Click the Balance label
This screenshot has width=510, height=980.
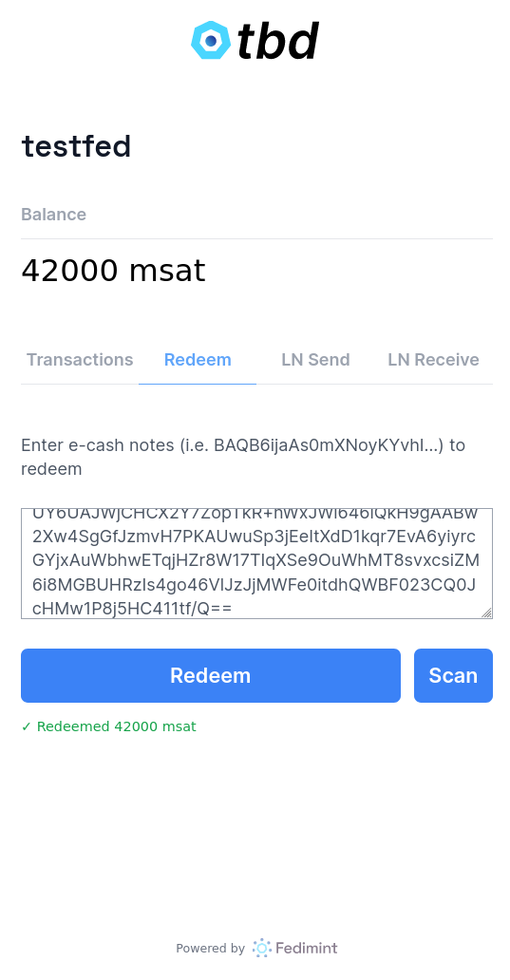(x=54, y=215)
